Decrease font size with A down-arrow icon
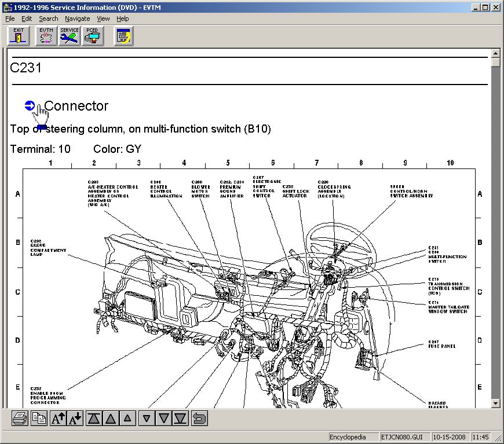Image resolution: width=504 pixels, height=444 pixels. click(75, 419)
